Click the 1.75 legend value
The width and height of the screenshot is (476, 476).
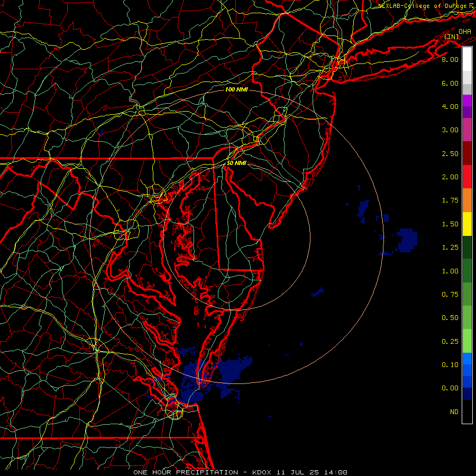pos(450,200)
